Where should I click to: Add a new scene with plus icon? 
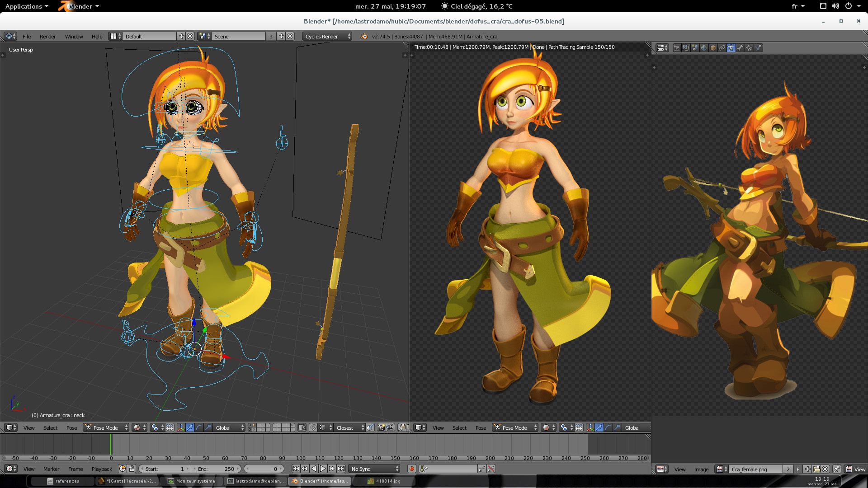point(281,36)
